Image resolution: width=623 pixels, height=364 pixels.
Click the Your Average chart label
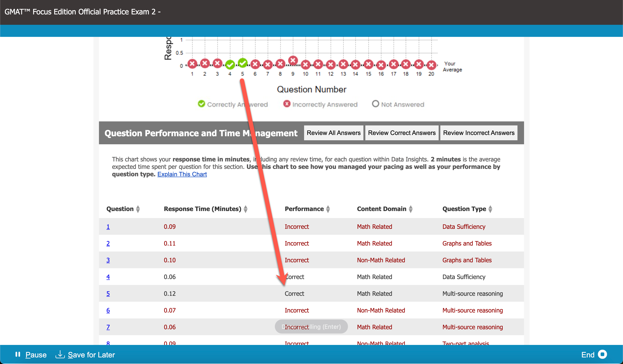point(452,67)
